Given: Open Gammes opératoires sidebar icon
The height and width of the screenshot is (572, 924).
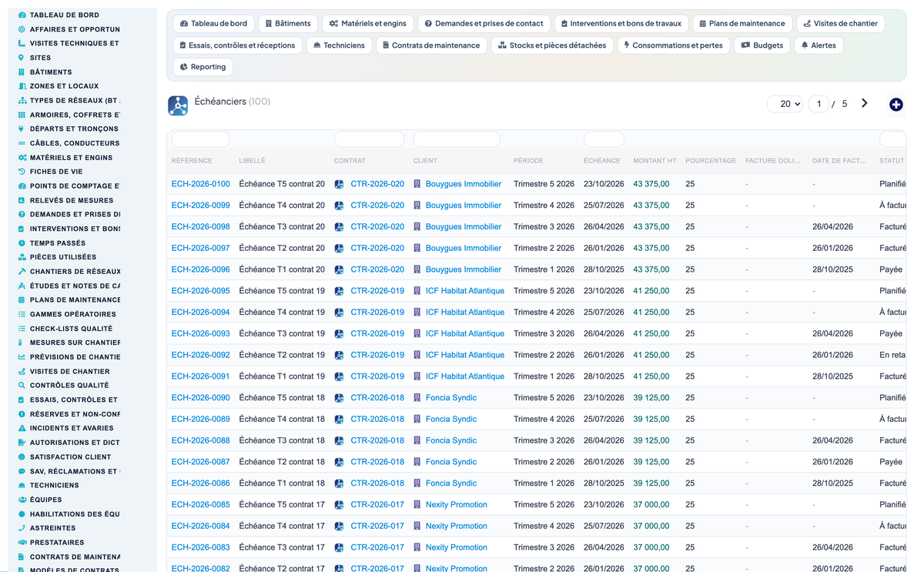Looking at the screenshot, I should [22, 314].
